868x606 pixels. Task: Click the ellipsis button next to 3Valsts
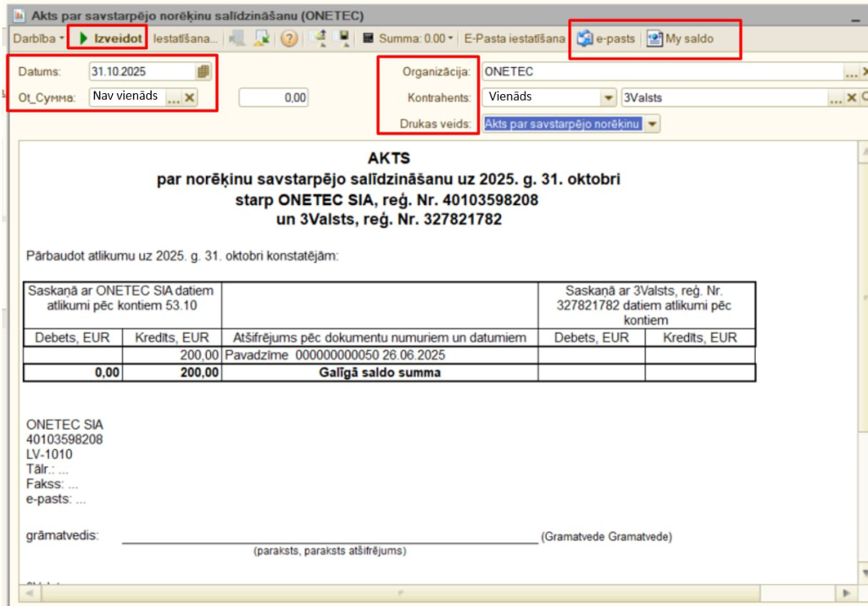coord(837,97)
